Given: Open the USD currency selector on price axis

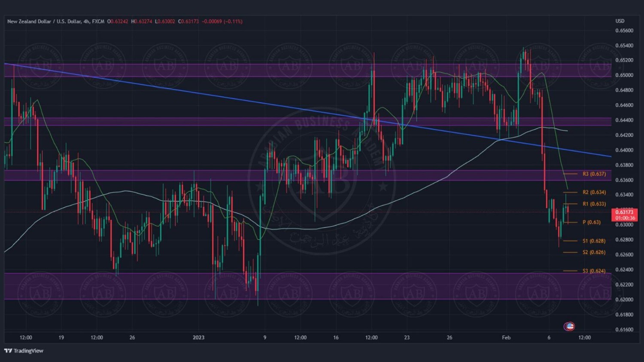Looking at the screenshot, I should click(x=620, y=21).
